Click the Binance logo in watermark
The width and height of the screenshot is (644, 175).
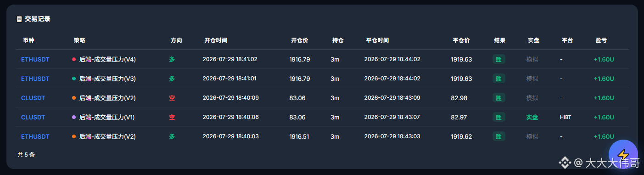tap(564, 163)
